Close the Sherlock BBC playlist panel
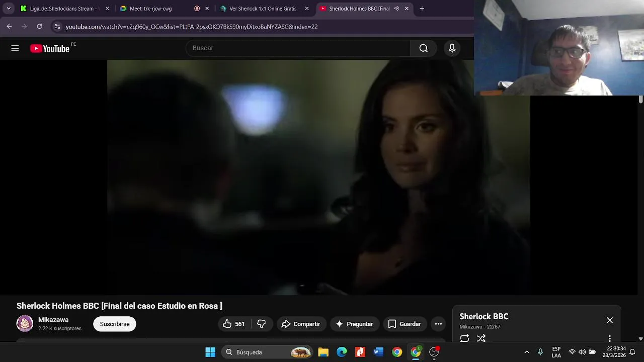Image resolution: width=644 pixels, height=362 pixels. 610,320
